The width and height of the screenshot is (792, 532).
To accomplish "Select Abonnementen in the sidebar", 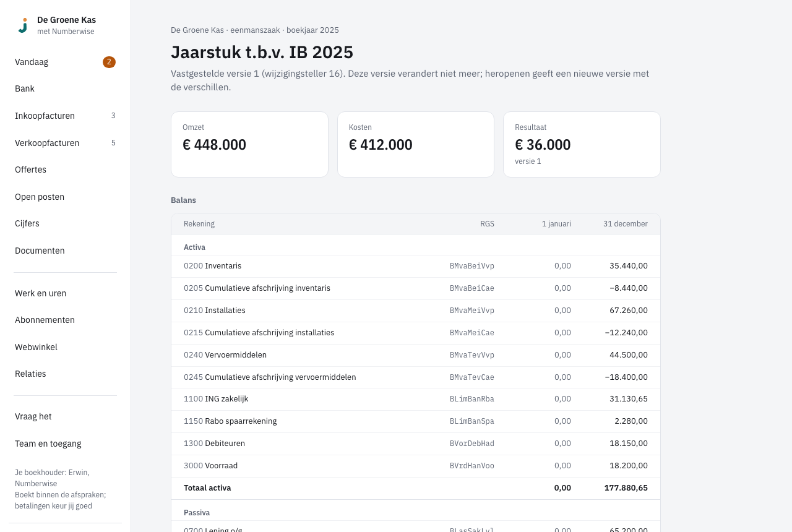I will tap(66, 320).
